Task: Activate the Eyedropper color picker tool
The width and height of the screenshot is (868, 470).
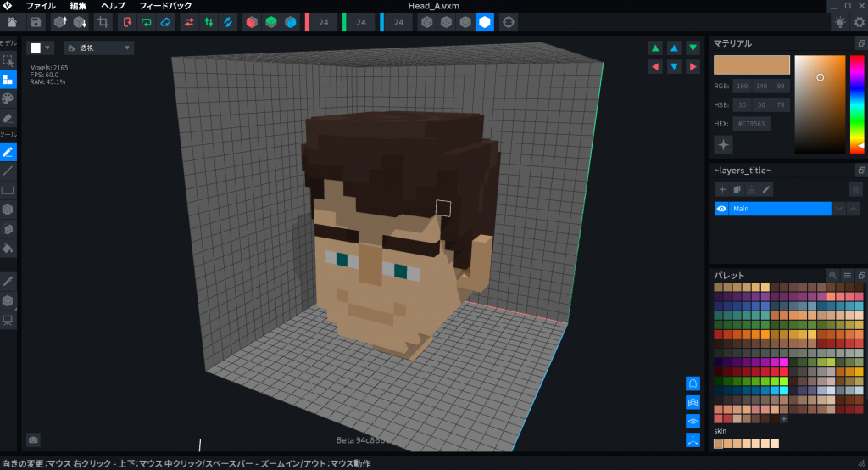Action: tap(8, 281)
